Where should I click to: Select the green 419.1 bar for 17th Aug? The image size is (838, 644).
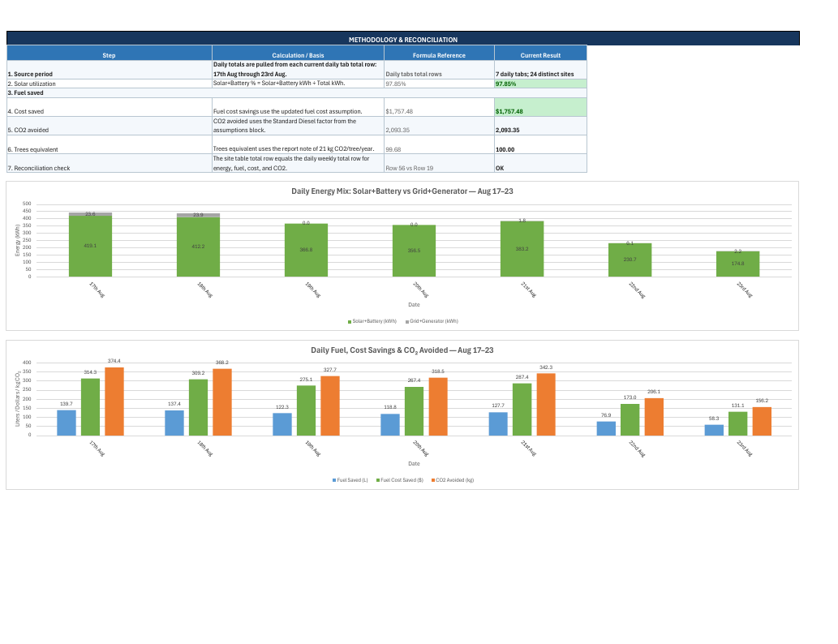click(x=90, y=246)
